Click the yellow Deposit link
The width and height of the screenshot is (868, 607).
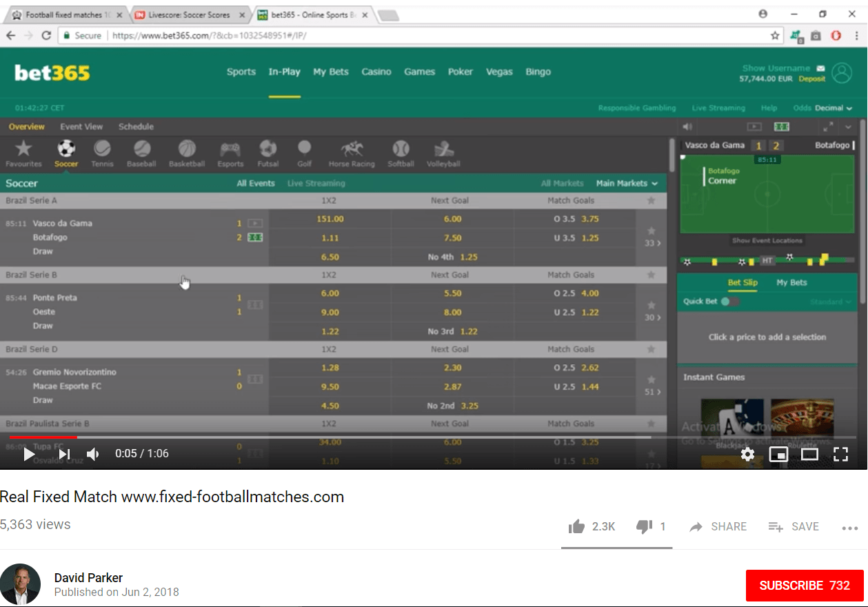tap(812, 79)
